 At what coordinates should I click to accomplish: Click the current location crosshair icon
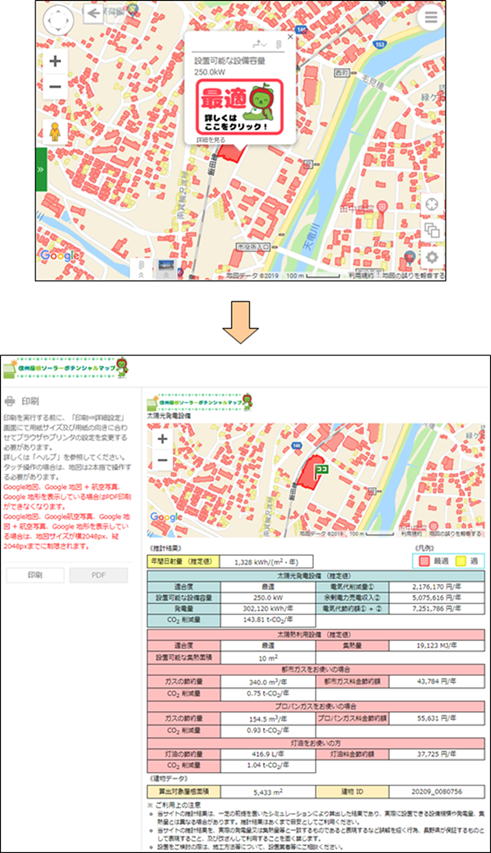[432, 205]
